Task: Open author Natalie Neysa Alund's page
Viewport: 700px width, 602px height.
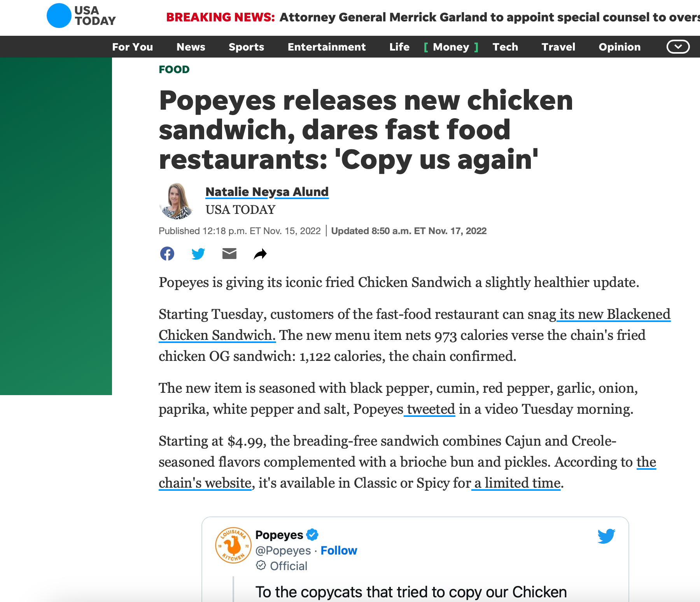Action: (267, 192)
